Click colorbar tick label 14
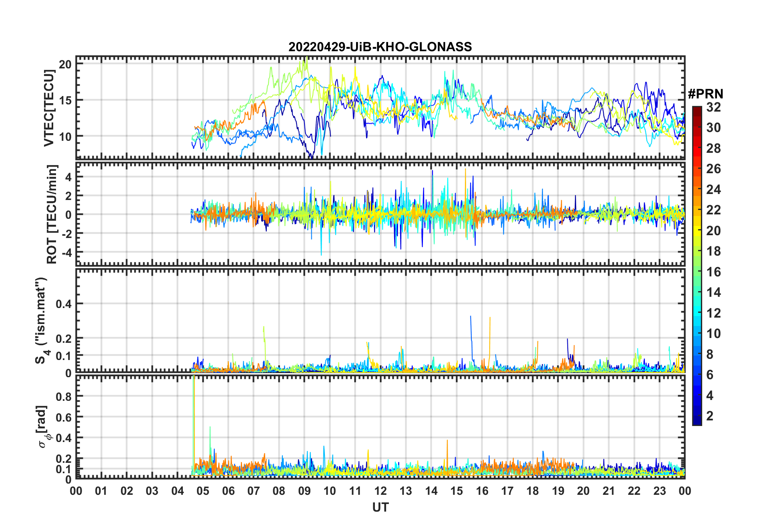 point(713,292)
